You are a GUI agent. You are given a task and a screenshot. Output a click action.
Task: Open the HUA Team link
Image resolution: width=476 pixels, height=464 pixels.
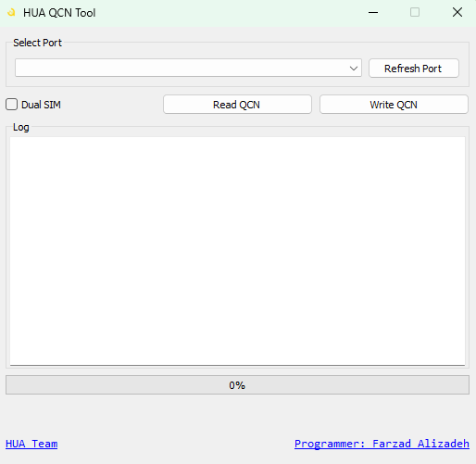coord(31,444)
